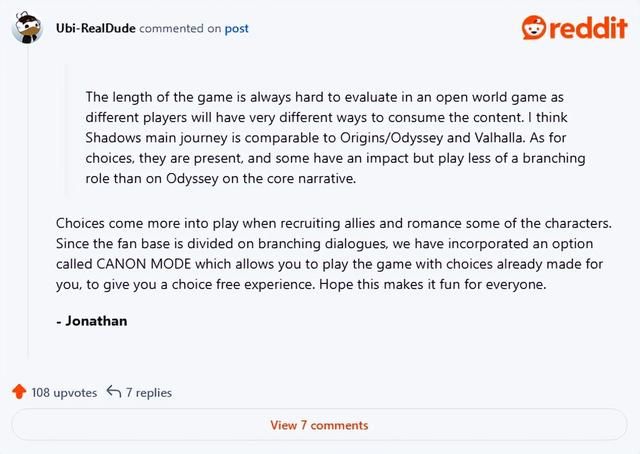This screenshot has width=640, height=454.
Task: Click the "108 upvotes" count
Action: pyautogui.click(x=65, y=393)
